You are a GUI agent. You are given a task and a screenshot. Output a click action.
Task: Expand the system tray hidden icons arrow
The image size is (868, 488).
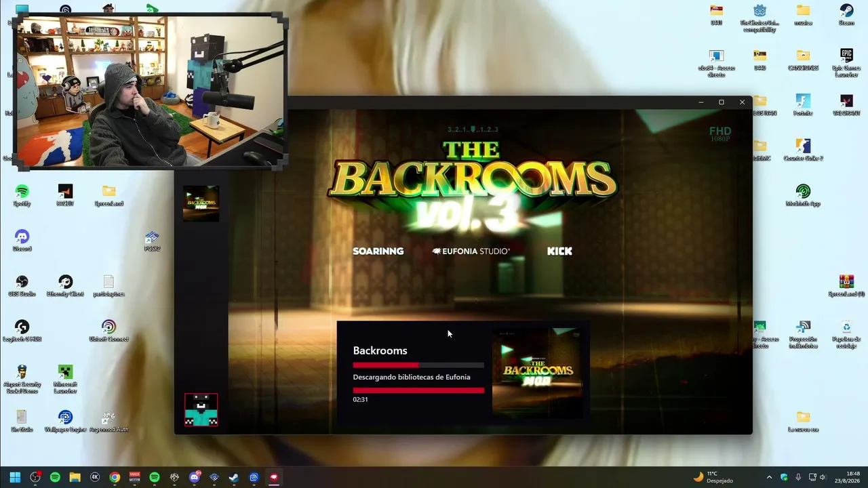pos(769,477)
